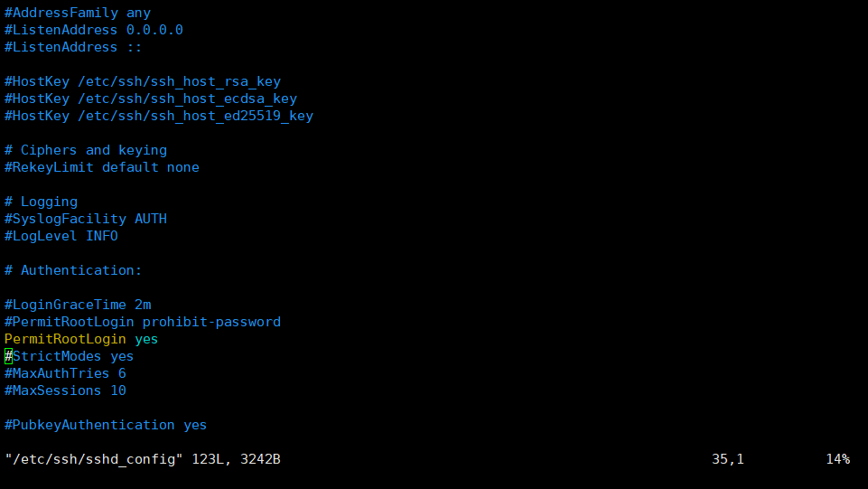
Task: Place cursor on the green 'yes' value
Action: coord(146,339)
